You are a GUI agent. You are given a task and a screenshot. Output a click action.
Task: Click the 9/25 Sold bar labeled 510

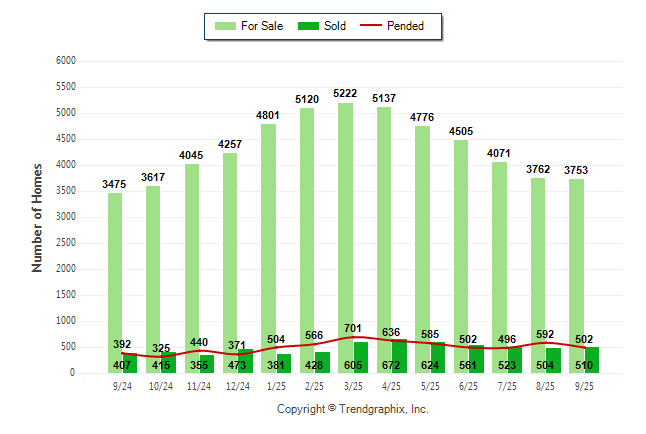(x=591, y=361)
